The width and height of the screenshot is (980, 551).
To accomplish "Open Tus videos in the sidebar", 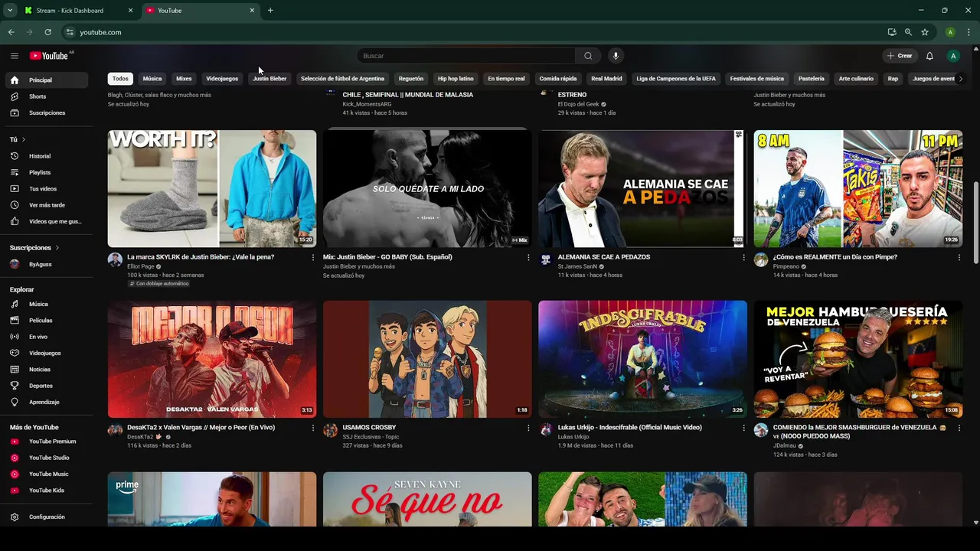I will [46, 188].
